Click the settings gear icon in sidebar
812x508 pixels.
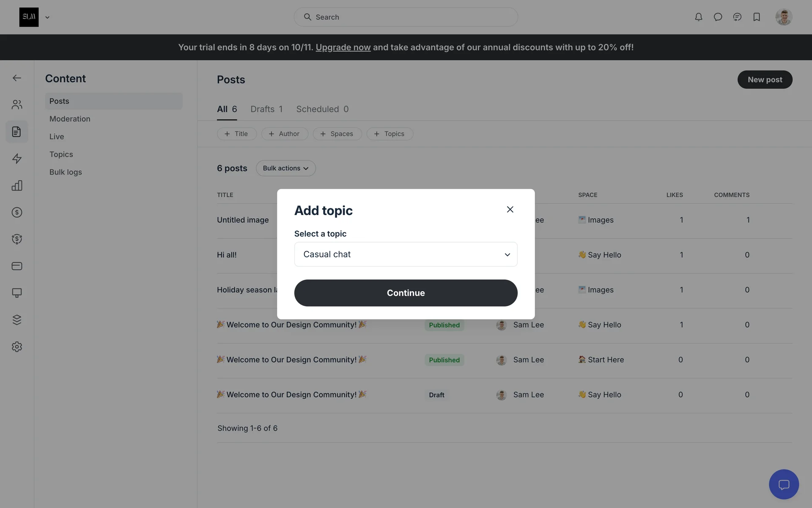[x=17, y=347]
